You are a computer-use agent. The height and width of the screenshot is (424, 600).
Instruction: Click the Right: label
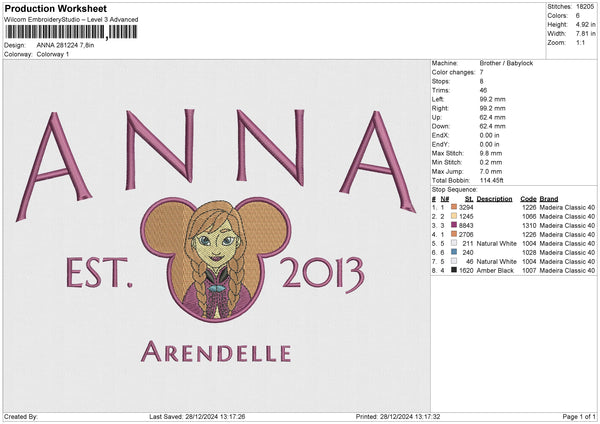(440, 108)
